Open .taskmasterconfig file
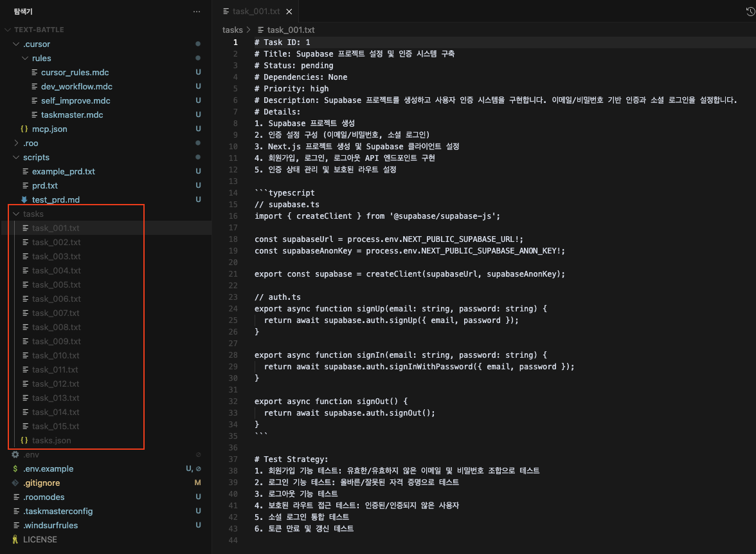Viewport: 756px width, 554px height. pyautogui.click(x=58, y=511)
